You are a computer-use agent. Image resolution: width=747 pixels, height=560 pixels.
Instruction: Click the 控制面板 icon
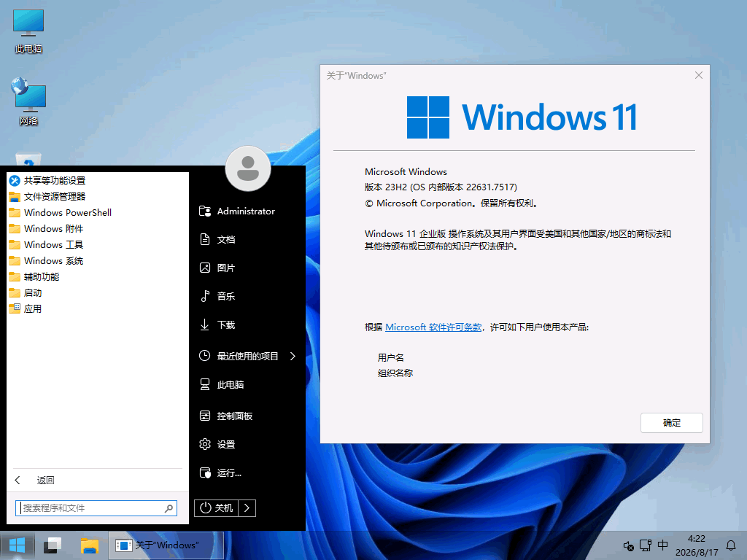[205, 416]
